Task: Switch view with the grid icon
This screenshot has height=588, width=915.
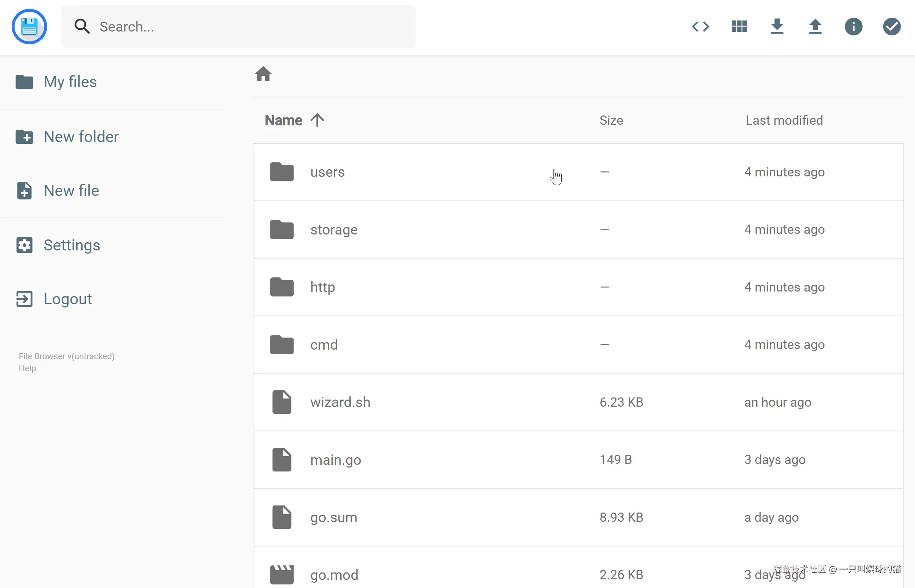Action: [x=739, y=27]
